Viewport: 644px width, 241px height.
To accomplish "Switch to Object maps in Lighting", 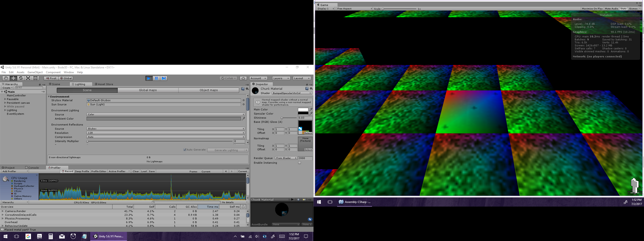I will coord(208,90).
